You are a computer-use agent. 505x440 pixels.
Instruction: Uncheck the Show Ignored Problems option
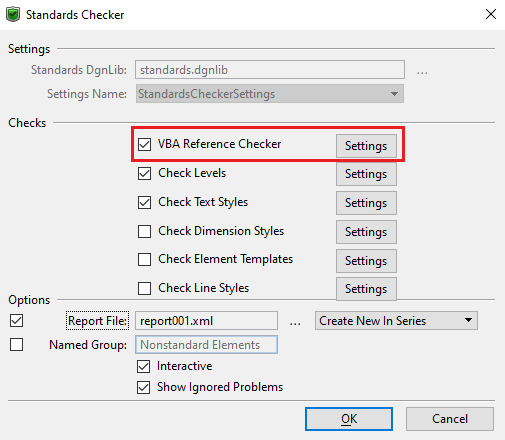click(x=143, y=387)
